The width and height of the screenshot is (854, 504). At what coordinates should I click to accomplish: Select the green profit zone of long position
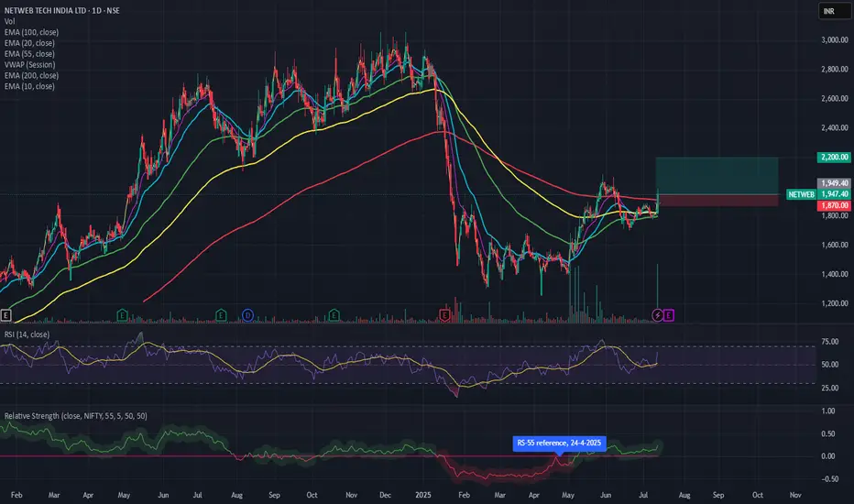717,175
